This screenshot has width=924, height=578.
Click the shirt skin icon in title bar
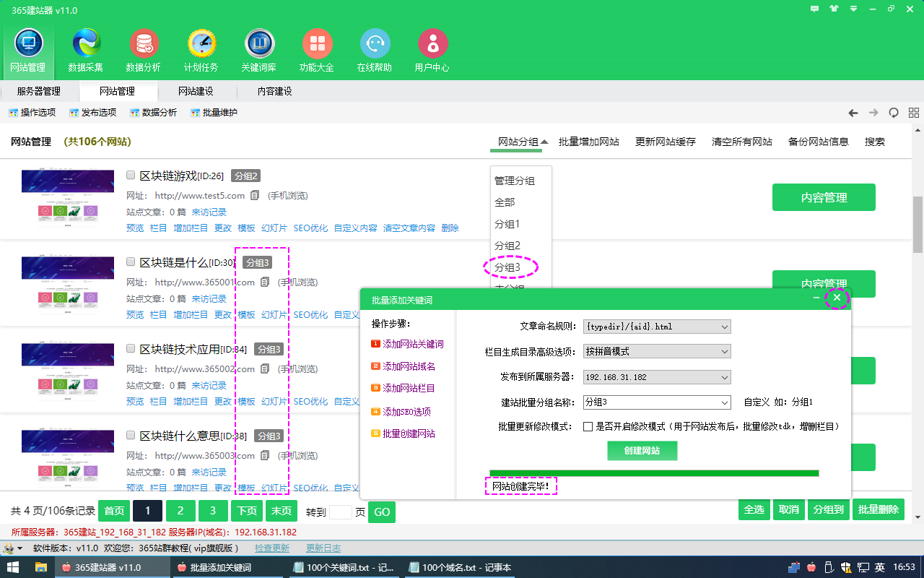tap(834, 9)
